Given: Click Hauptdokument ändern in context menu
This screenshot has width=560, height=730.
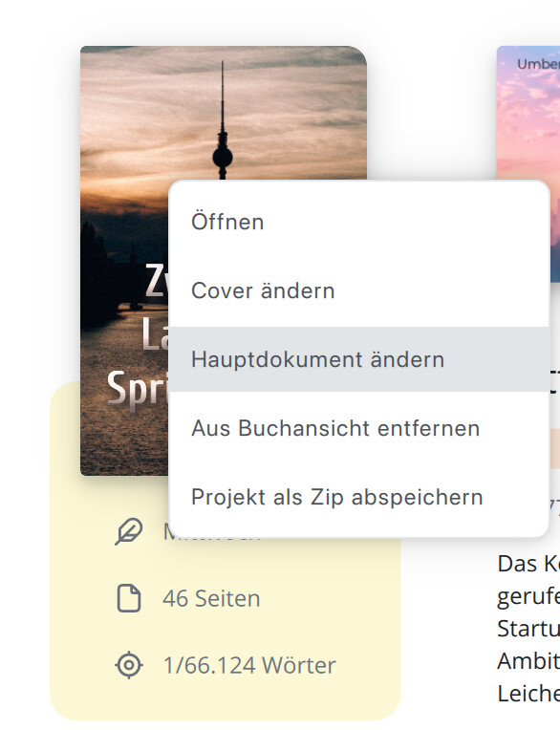Looking at the screenshot, I should (359, 359).
